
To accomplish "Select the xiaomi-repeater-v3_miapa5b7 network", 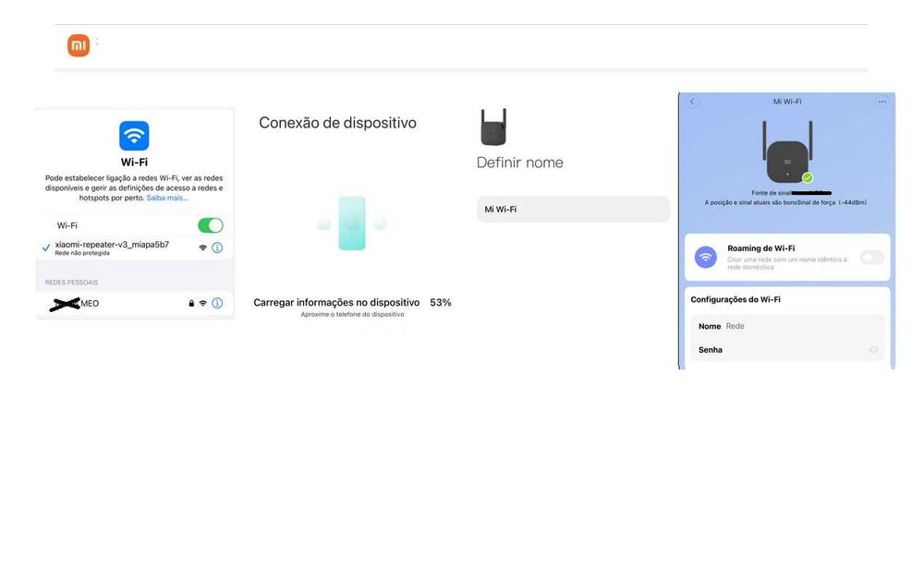I will (134, 247).
